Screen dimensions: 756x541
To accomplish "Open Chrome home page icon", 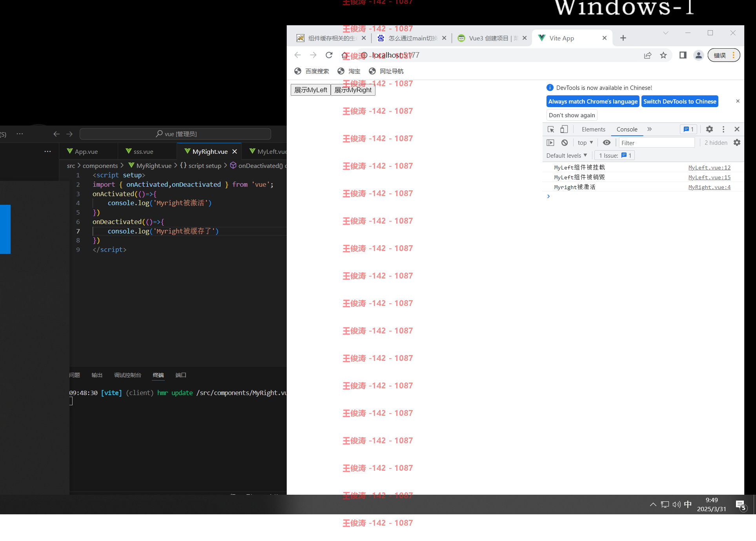I will 344,55.
